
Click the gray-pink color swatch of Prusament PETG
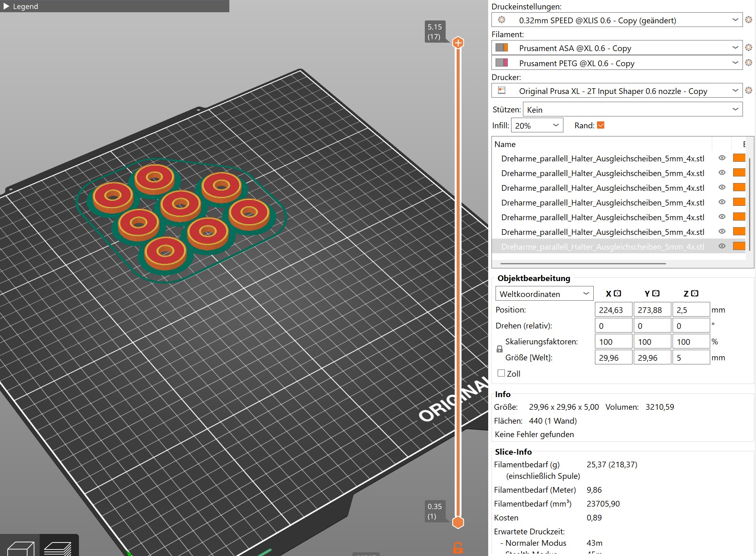(x=502, y=63)
